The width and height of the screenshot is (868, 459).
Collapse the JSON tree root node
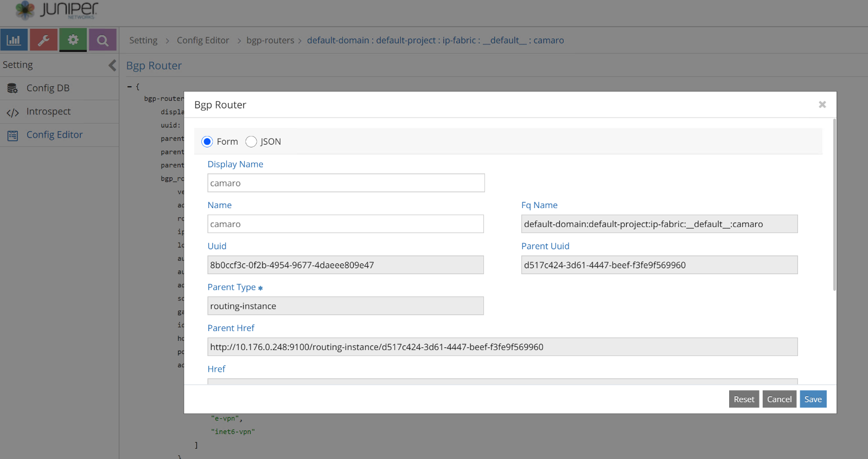(130, 87)
